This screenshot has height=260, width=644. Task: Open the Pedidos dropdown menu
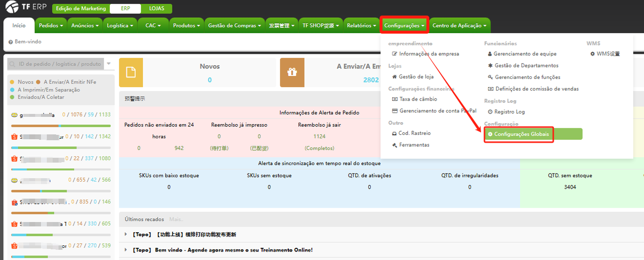pyautogui.click(x=51, y=26)
